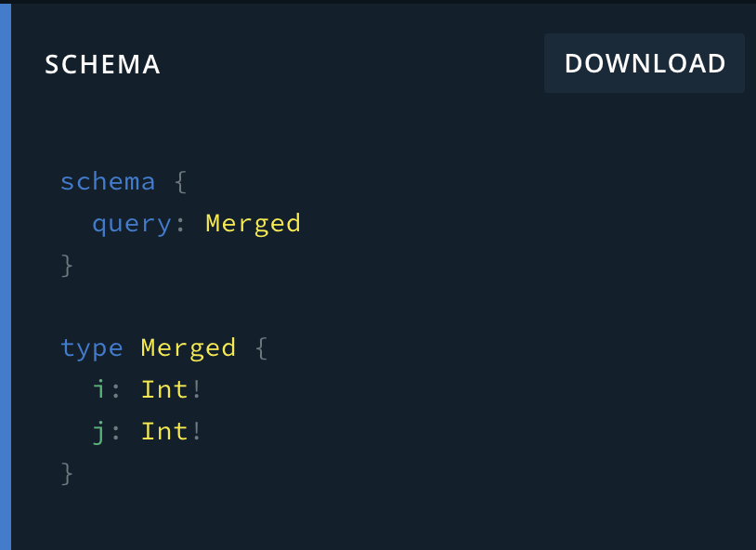Click the exclamation mark after the first Int
Screen dimensions: 756x550
(x=198, y=389)
